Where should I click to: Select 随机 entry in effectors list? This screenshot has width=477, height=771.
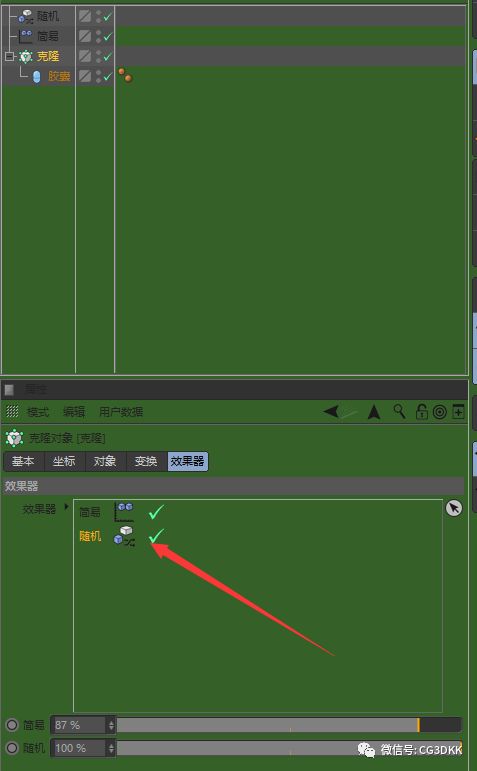point(90,536)
